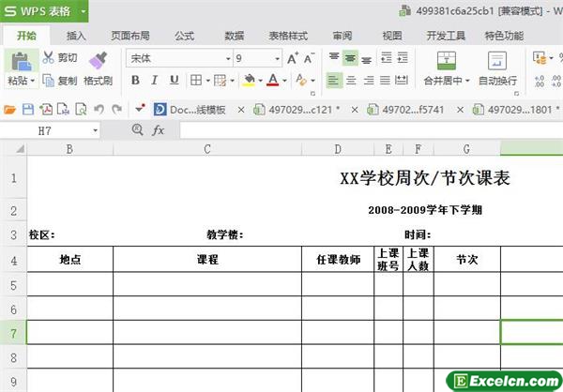The width and height of the screenshot is (563, 392).
Task: Redo last action
Action: [116, 109]
